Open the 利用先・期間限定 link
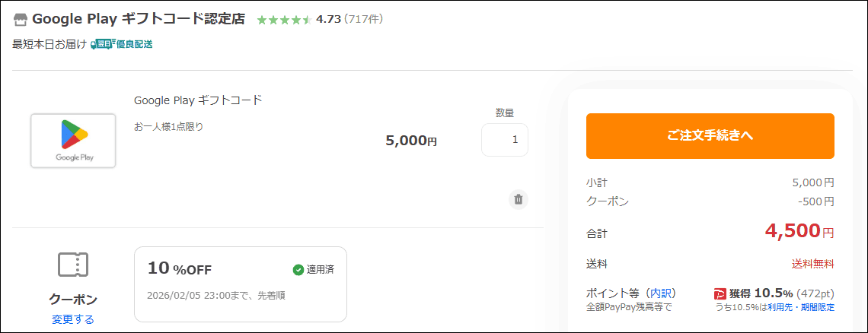 (801, 307)
